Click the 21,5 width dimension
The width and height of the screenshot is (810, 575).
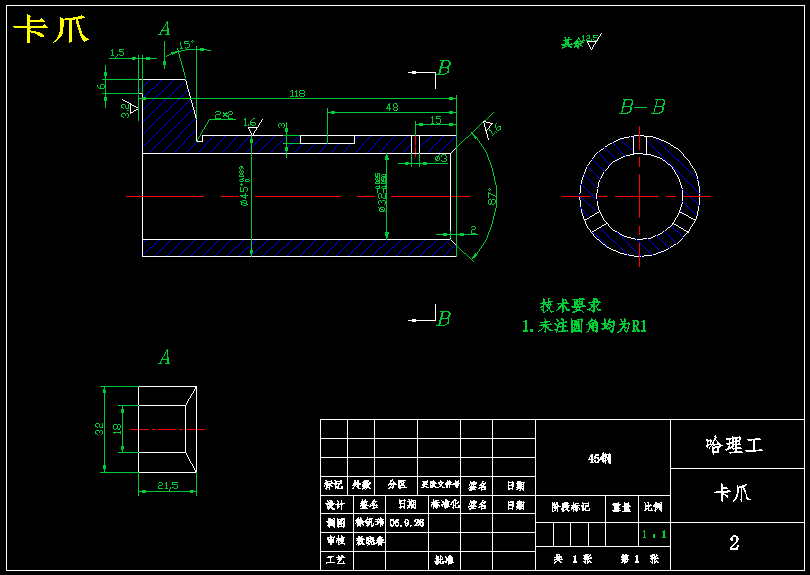167,486
